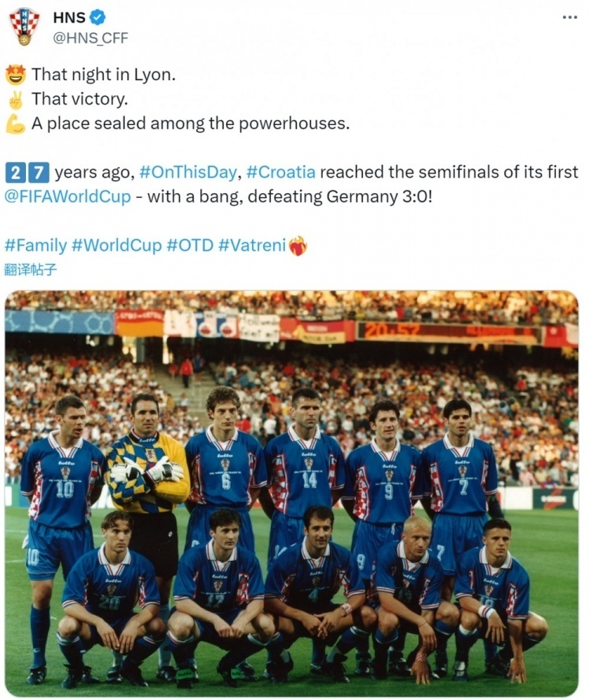
Task: Click the blue verified badge next to HNS
Action: 97,18
